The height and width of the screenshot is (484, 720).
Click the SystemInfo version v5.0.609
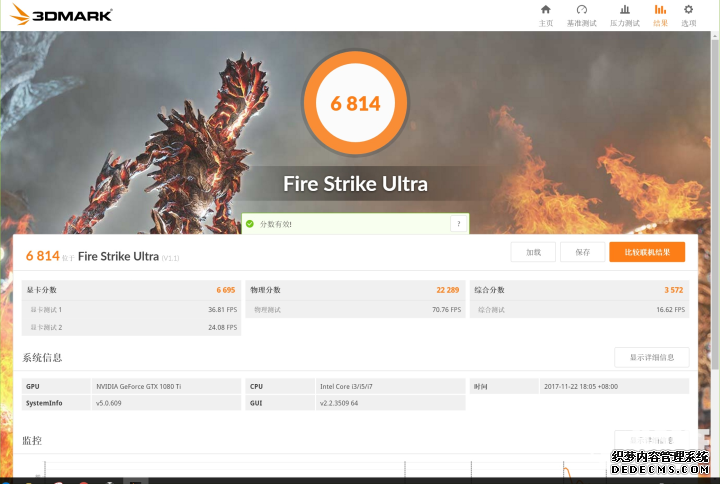108,403
